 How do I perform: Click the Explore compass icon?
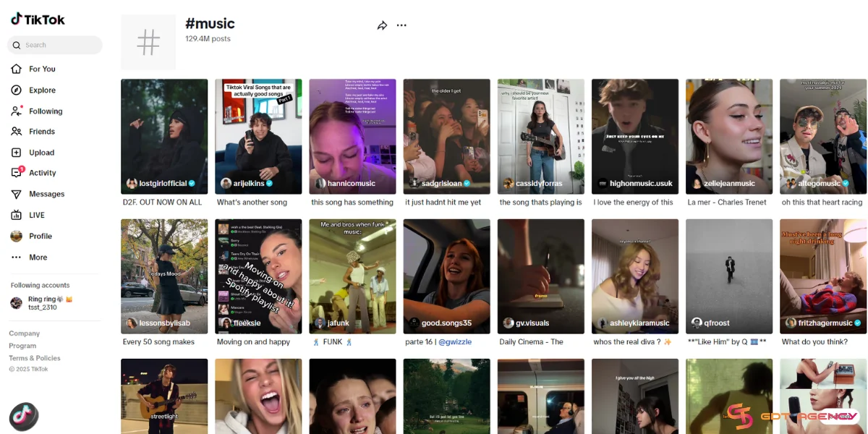pos(16,90)
